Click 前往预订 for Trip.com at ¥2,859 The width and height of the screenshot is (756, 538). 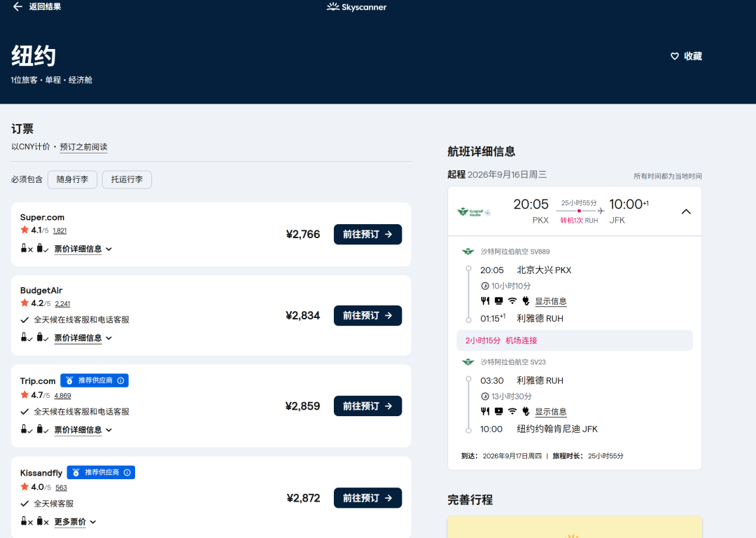coord(368,406)
